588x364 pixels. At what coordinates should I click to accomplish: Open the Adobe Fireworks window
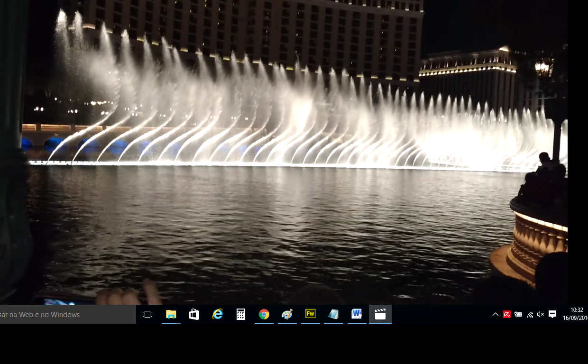click(310, 314)
